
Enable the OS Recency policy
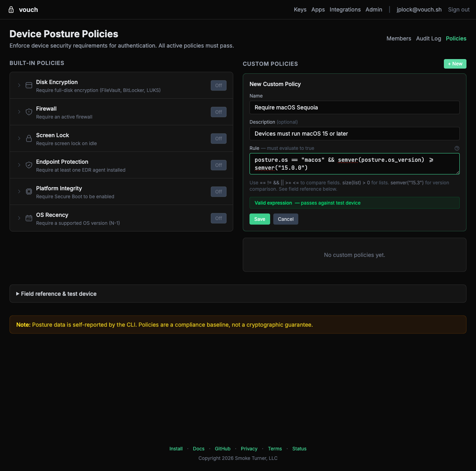218,218
